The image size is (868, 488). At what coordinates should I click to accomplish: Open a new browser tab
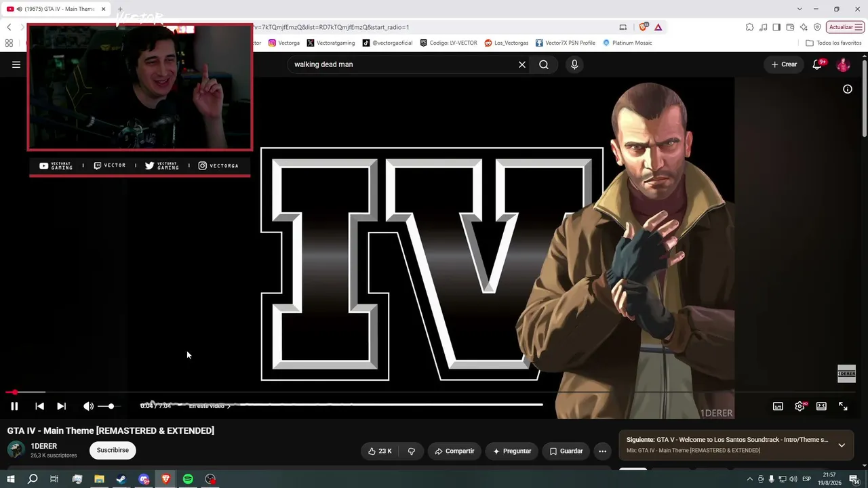120,9
